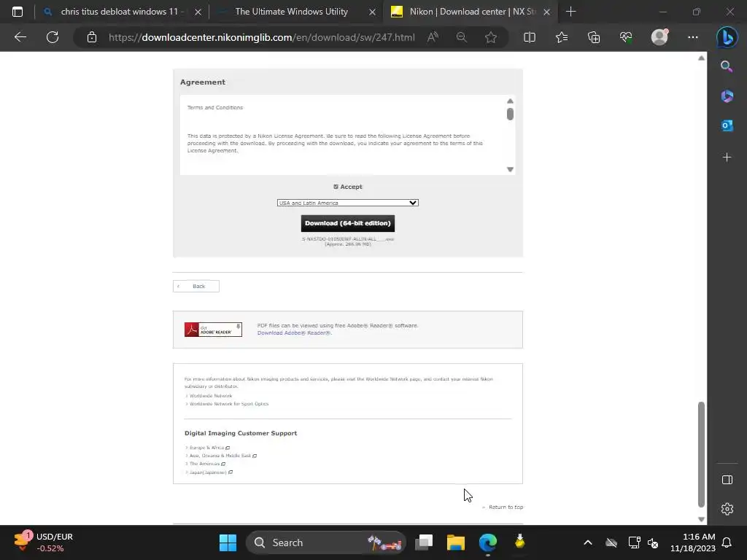Open Windows Start menu
Viewport: 747px width, 560px height.
(228, 542)
